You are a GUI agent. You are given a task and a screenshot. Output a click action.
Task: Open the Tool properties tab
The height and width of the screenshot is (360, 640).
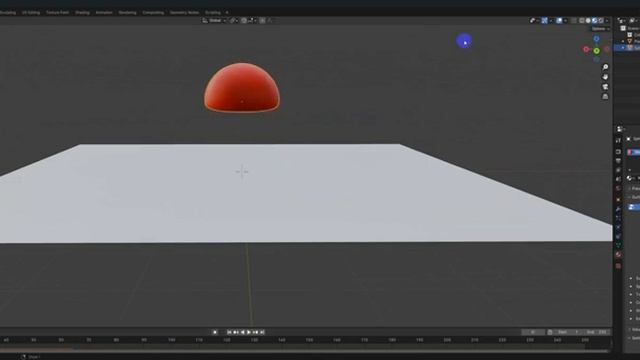(x=618, y=140)
